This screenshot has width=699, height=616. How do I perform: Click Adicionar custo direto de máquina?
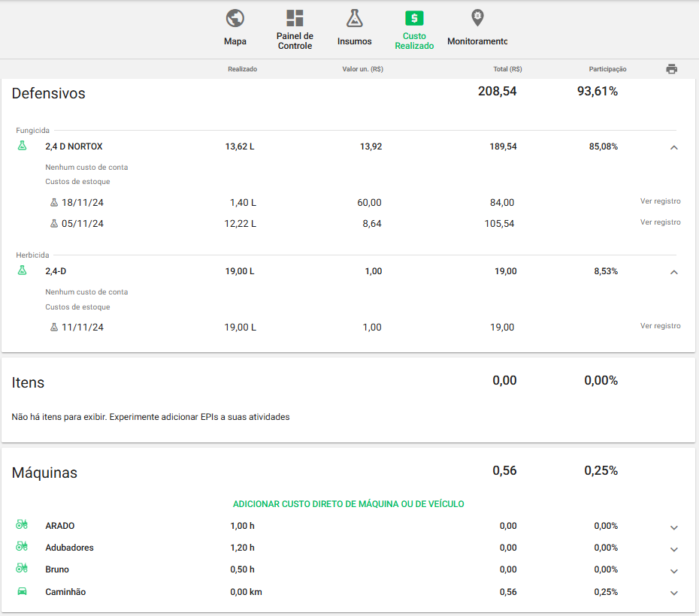[x=348, y=504]
